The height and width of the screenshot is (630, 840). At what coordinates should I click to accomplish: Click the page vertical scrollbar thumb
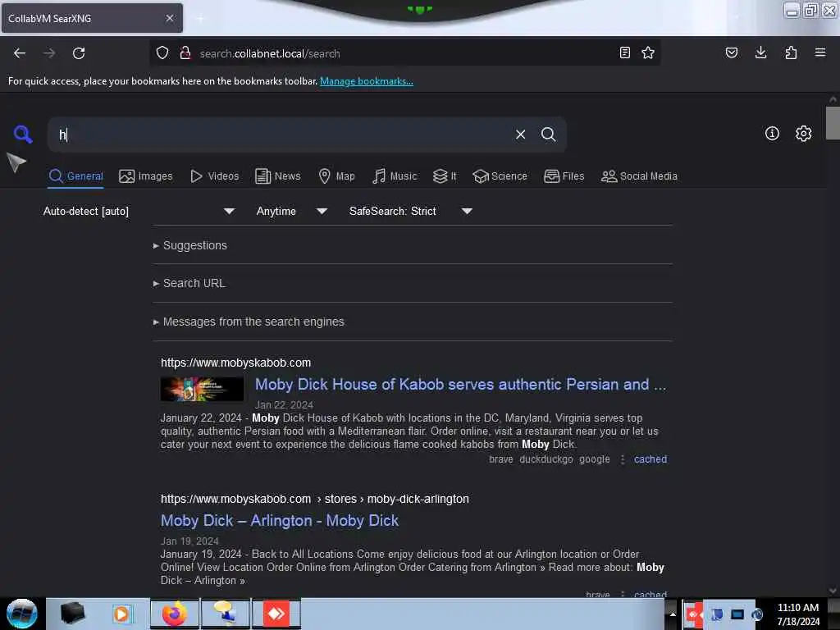click(x=833, y=123)
